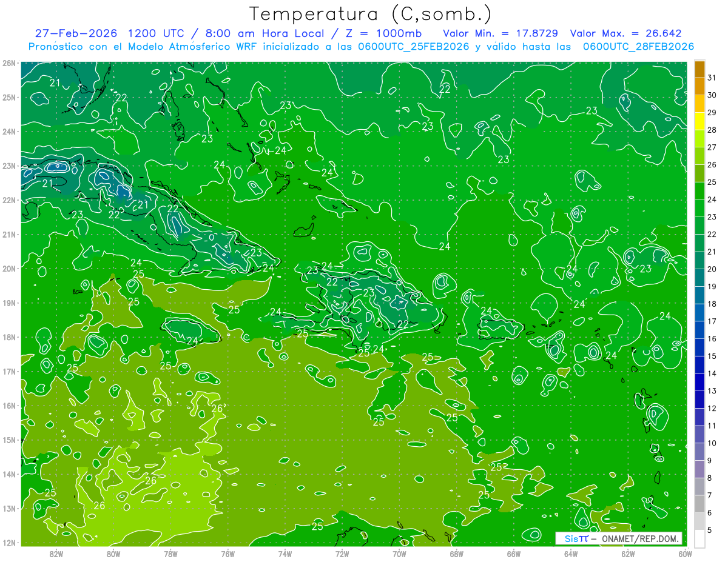
Task: Click the longitude axis label '66W'
Action: (514, 554)
